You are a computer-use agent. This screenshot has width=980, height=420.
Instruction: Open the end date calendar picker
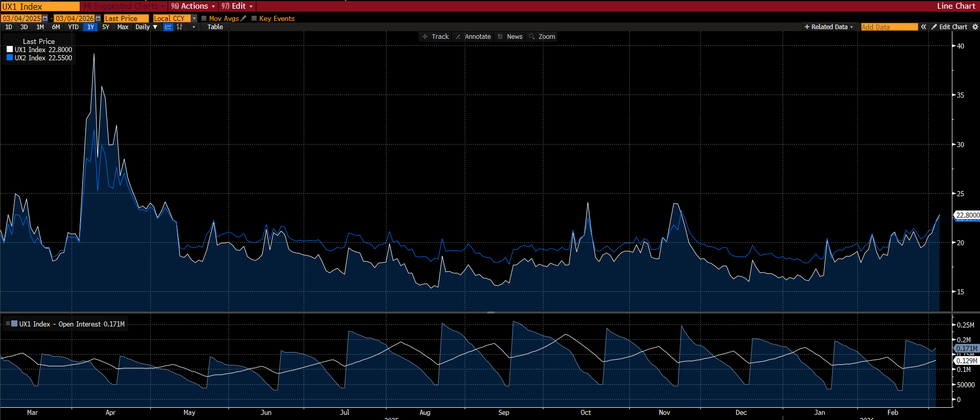click(x=98, y=18)
